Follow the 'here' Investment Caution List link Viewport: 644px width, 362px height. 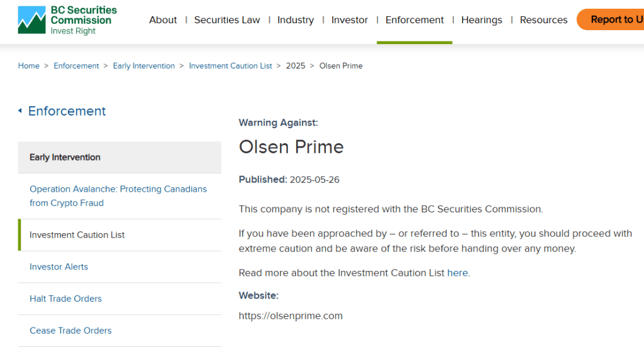point(458,273)
